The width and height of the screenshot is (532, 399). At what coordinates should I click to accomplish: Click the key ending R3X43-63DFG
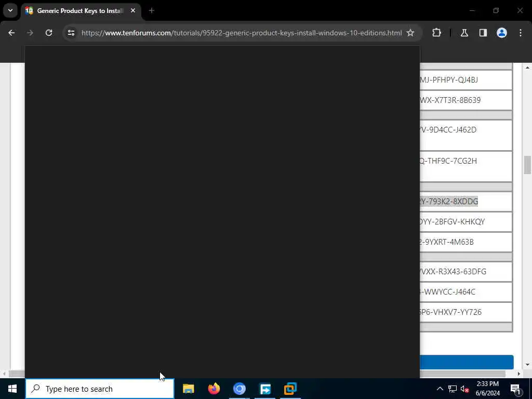coord(453,272)
